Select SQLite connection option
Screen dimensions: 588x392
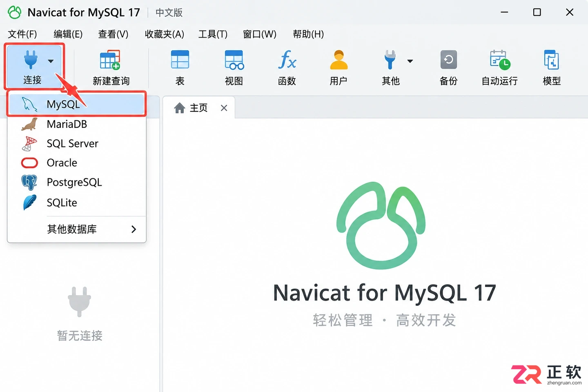pyautogui.click(x=77, y=203)
